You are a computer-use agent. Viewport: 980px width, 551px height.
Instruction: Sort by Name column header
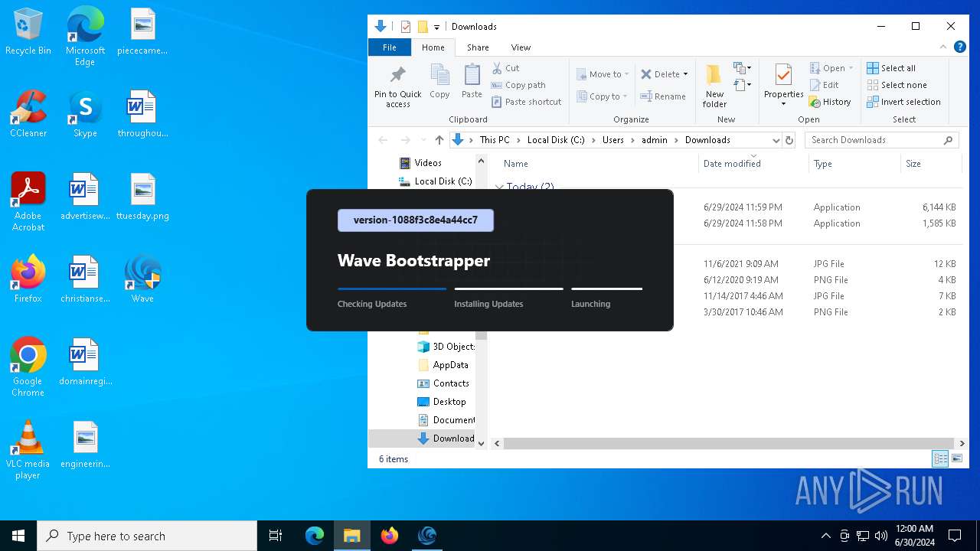coord(598,164)
